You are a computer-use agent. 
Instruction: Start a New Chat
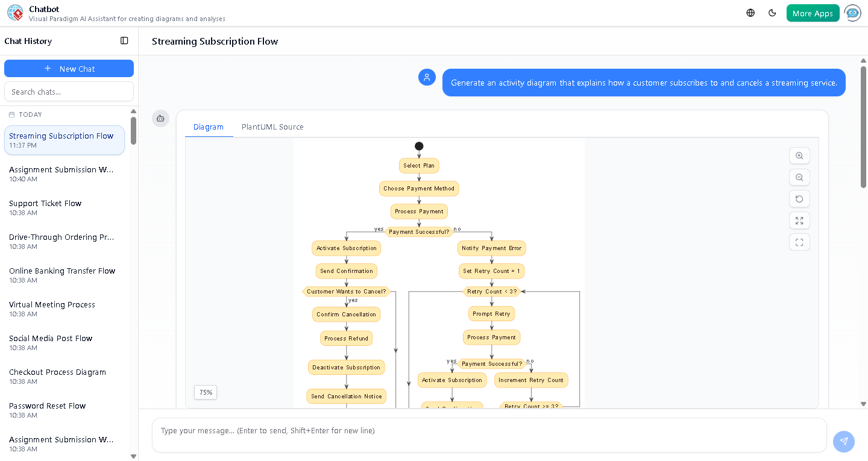[69, 68]
